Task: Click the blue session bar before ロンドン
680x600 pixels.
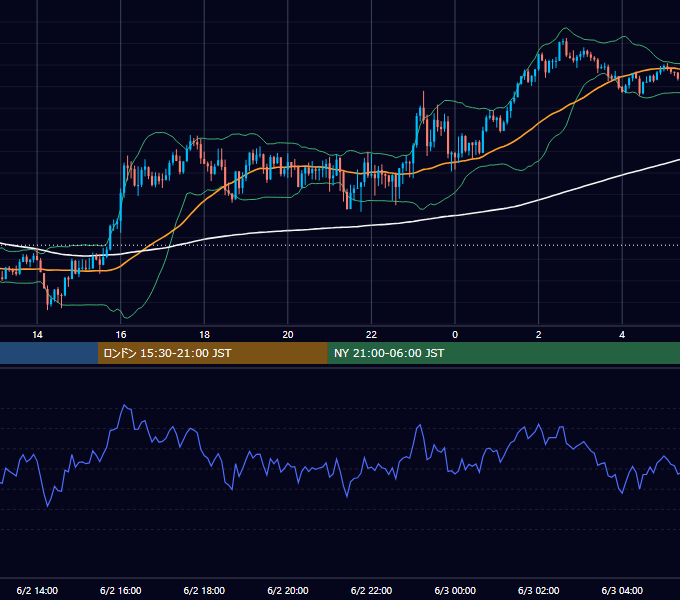Action: pos(49,353)
